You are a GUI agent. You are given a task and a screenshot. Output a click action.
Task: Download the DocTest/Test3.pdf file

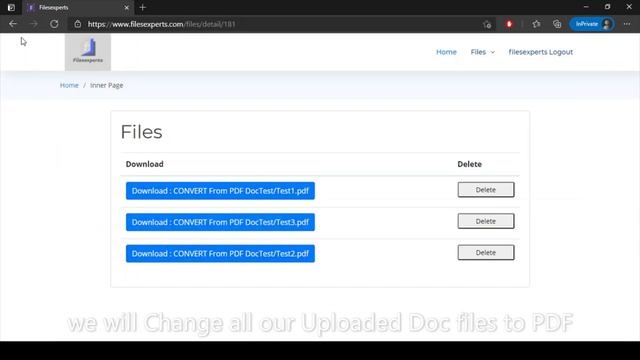coord(220,222)
